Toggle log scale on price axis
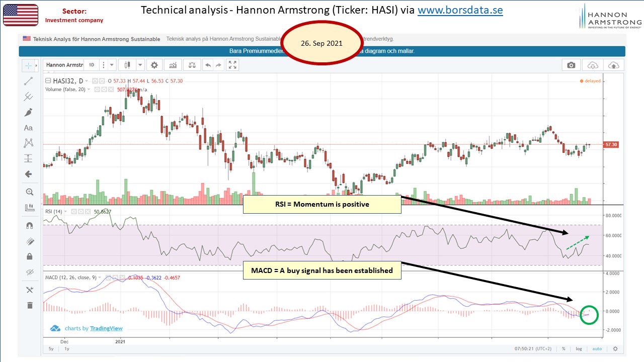This screenshot has width=644, height=362. click(x=579, y=348)
